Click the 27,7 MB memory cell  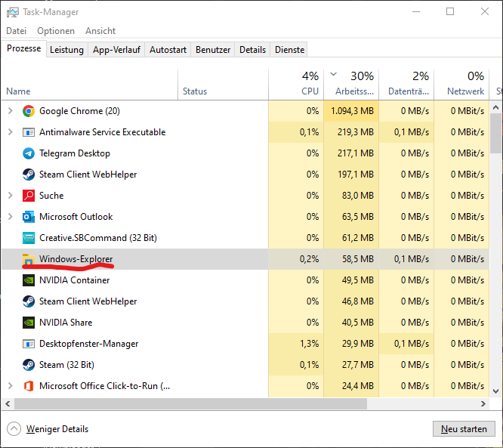tap(351, 365)
